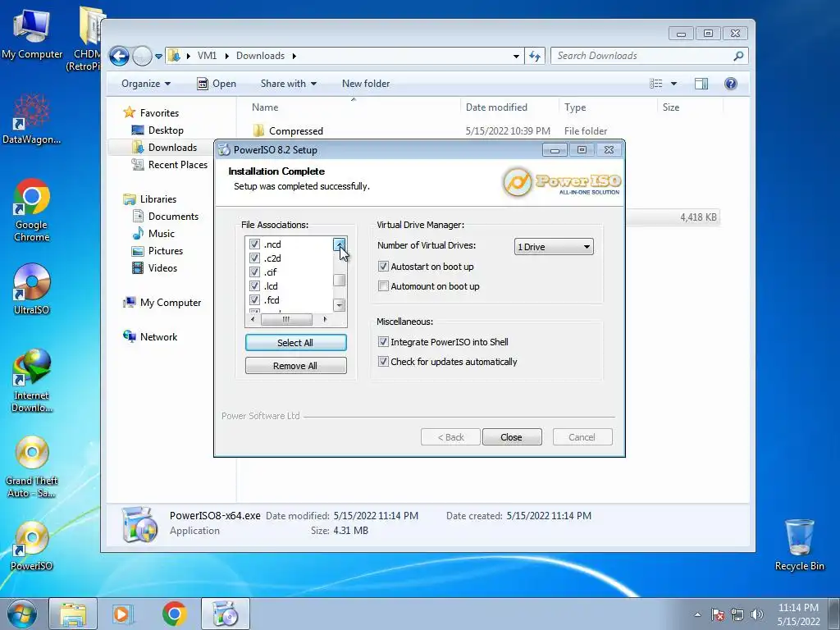Click the Windows Start button
This screenshot has width=840, height=630.
tap(21, 614)
